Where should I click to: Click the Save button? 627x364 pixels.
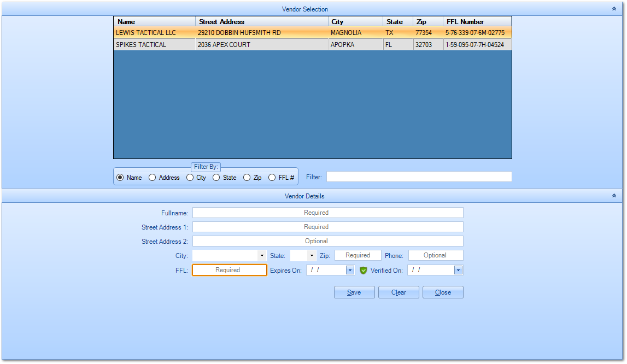pos(354,292)
